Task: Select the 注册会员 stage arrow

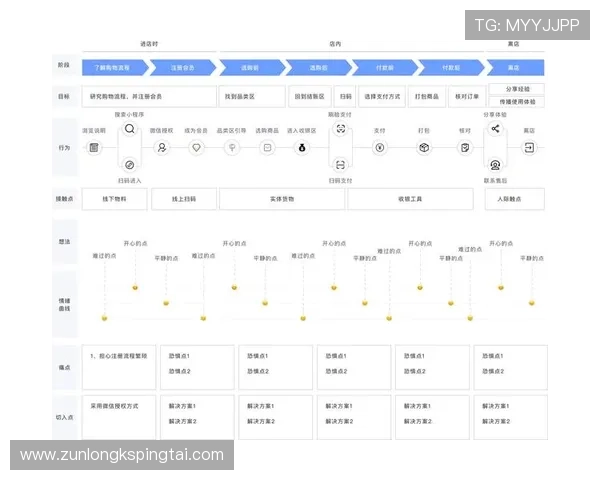Action: [x=183, y=68]
